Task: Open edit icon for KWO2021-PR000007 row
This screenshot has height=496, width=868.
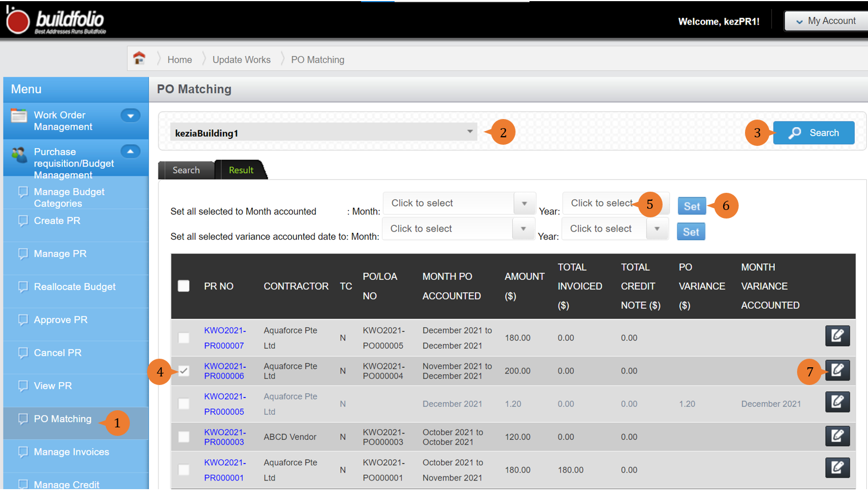Action: click(837, 336)
